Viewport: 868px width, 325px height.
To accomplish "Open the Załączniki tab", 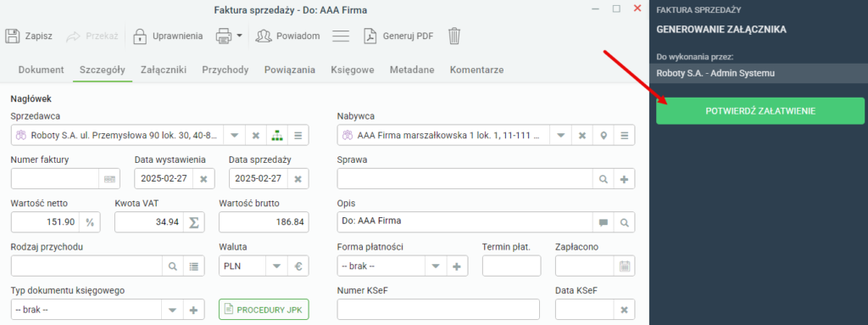I will (164, 70).
